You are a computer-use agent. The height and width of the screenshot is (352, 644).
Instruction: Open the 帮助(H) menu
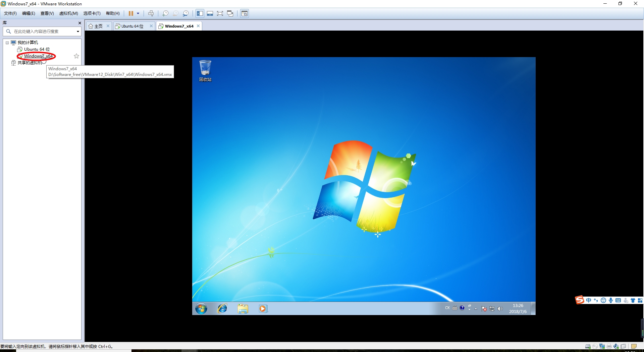coord(113,13)
